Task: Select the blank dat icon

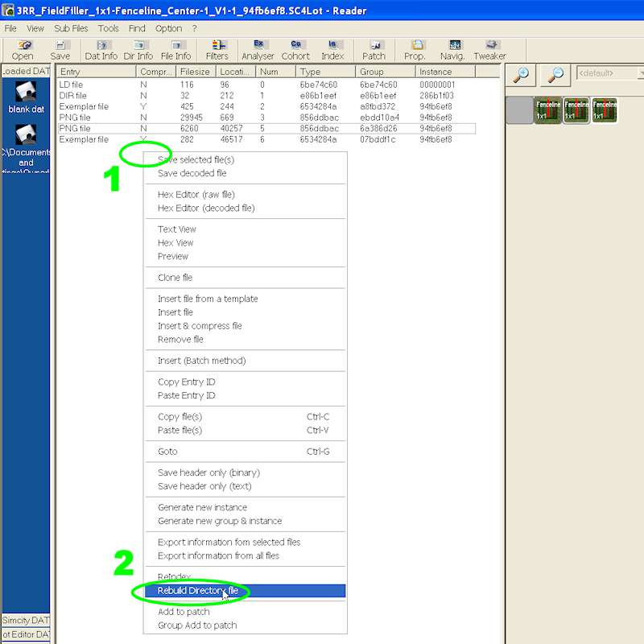Action: [26, 97]
